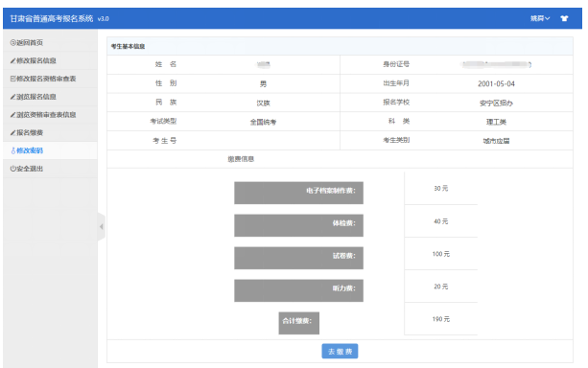This screenshot has height=368, width=588.
Task: Click the 电子档案制作费 label bar
Action: tap(298, 193)
